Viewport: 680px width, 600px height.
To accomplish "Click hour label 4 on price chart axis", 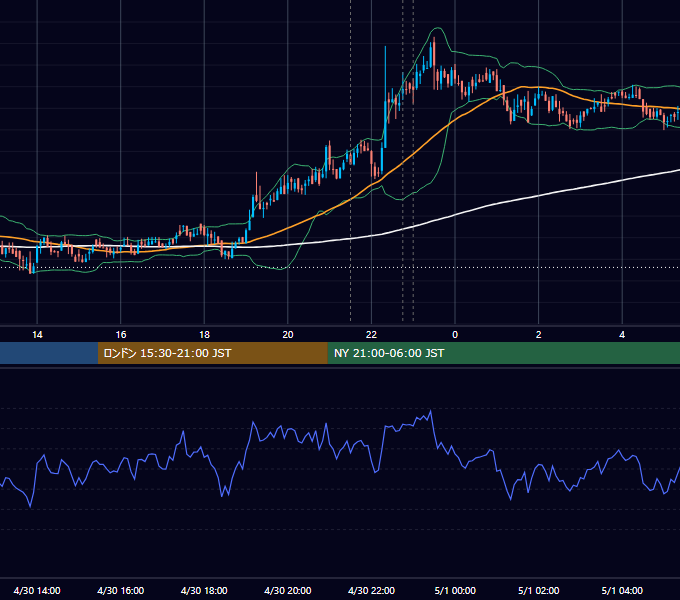I will (622, 334).
